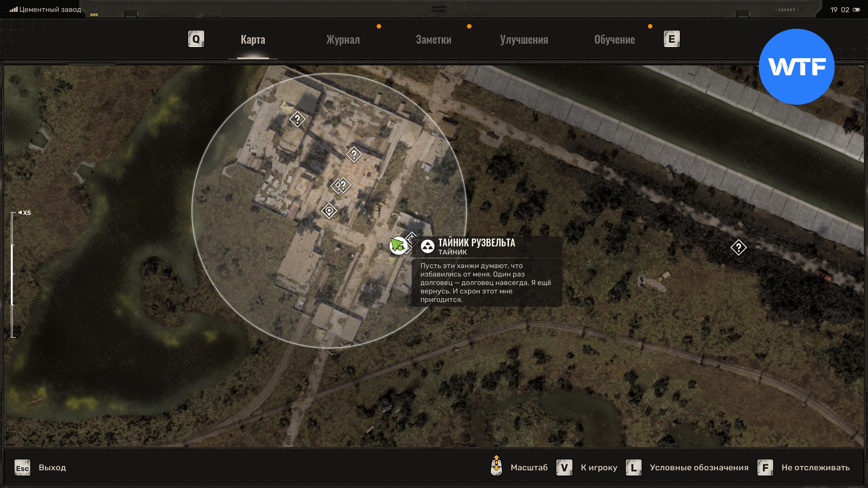Viewport: 868px width, 488px height.
Task: Switch to the Заметки tab
Action: point(433,40)
